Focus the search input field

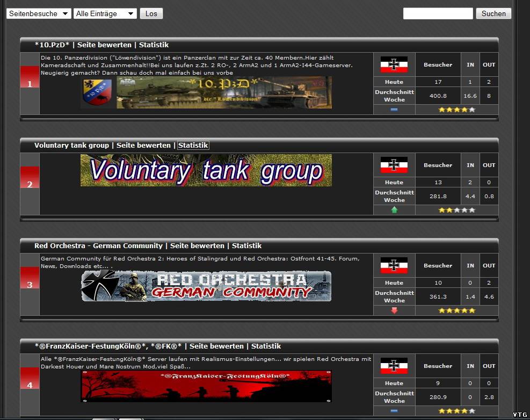(438, 13)
